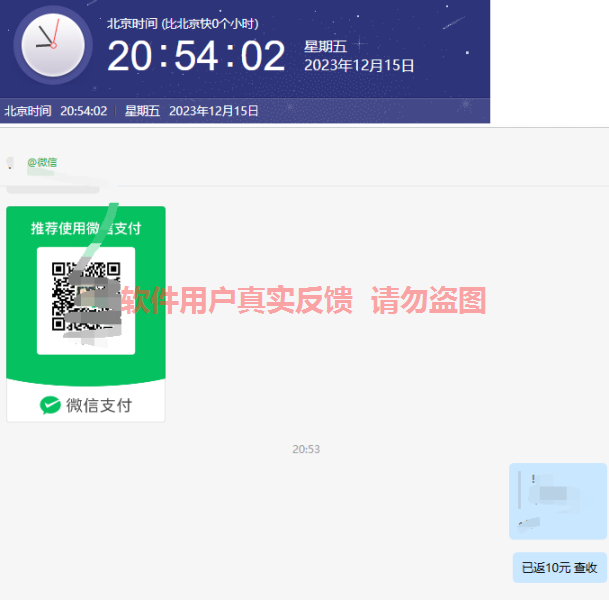The width and height of the screenshot is (609, 600).
Task: Click 星期五 in the bottom status strip
Action: point(142,111)
